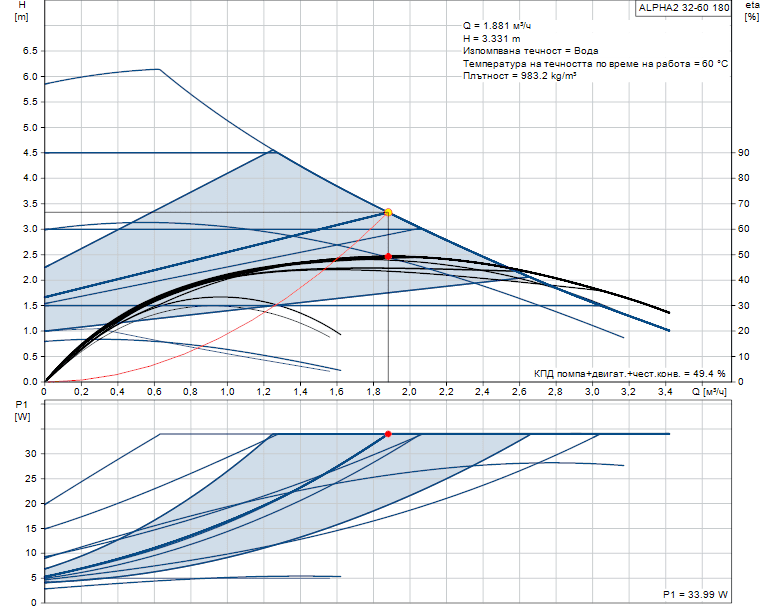Screen dimensions: 774x611
Task: Click the 90 tick on the eta axis
Action: click(743, 152)
